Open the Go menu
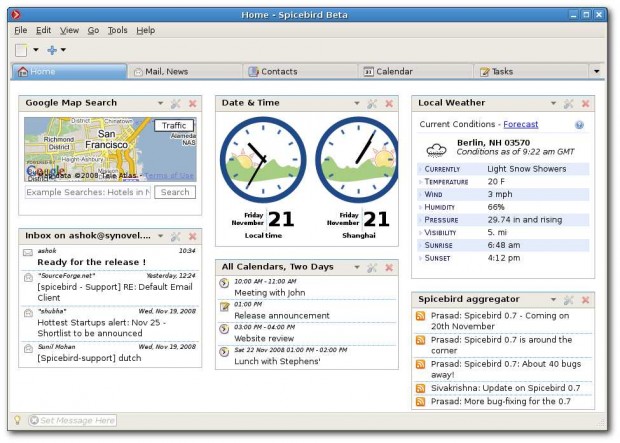The height and width of the screenshot is (443, 620). point(93,30)
